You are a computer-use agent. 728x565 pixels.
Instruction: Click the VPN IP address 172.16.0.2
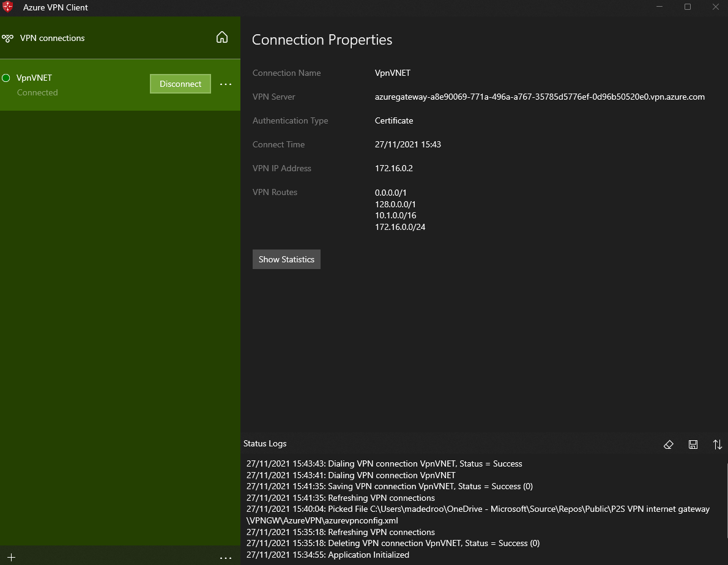tap(394, 168)
